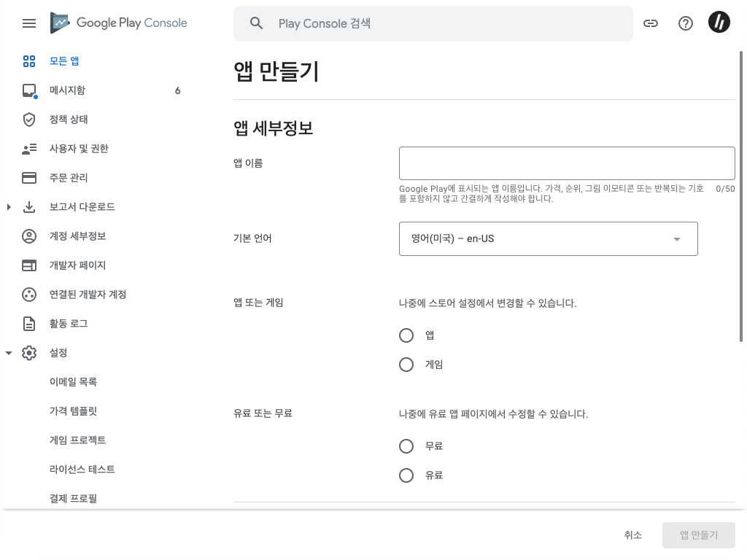Click the Google Play Console logo
Screen dimensions: 747x560
coord(119,23)
